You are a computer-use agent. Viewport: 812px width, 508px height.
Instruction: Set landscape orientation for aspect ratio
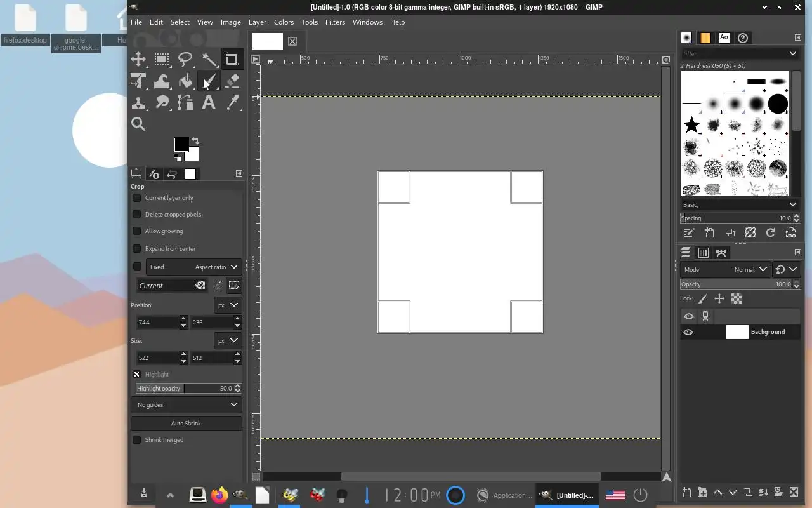pyautogui.click(x=234, y=286)
